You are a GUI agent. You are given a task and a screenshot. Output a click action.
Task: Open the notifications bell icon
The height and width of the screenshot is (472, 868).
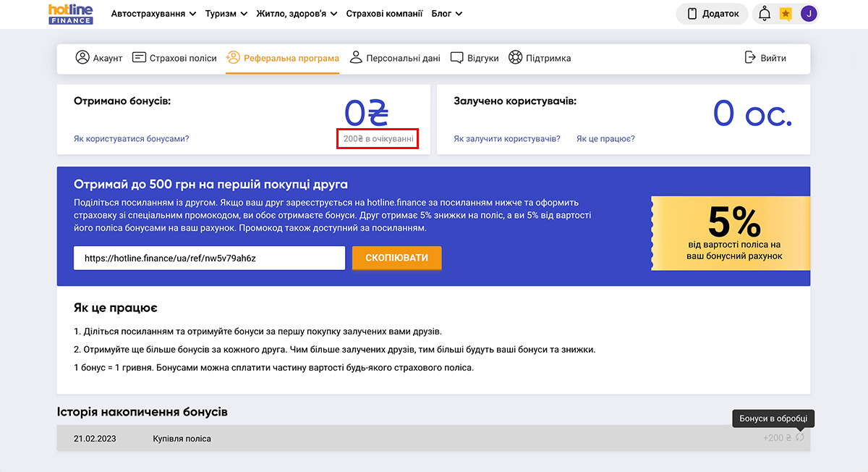765,14
